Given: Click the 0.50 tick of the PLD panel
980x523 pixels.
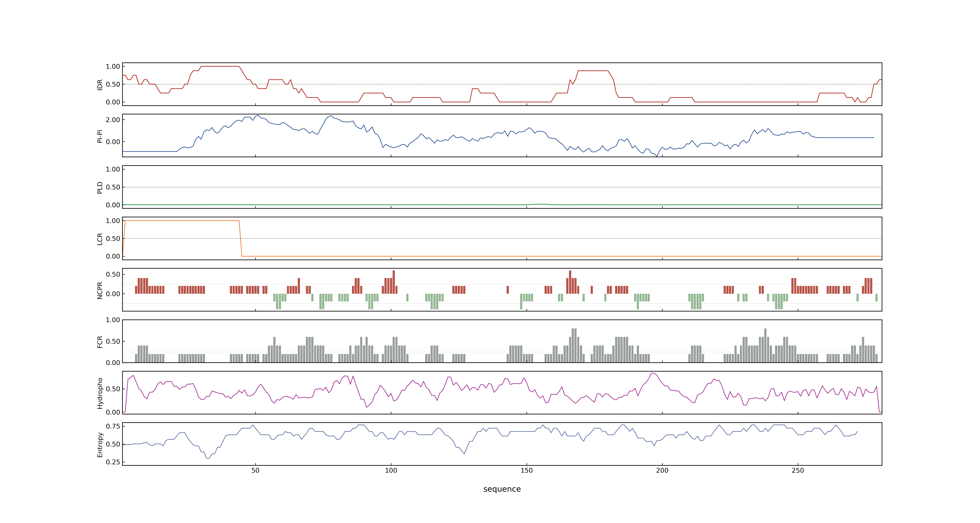Looking at the screenshot, I should (x=113, y=187).
